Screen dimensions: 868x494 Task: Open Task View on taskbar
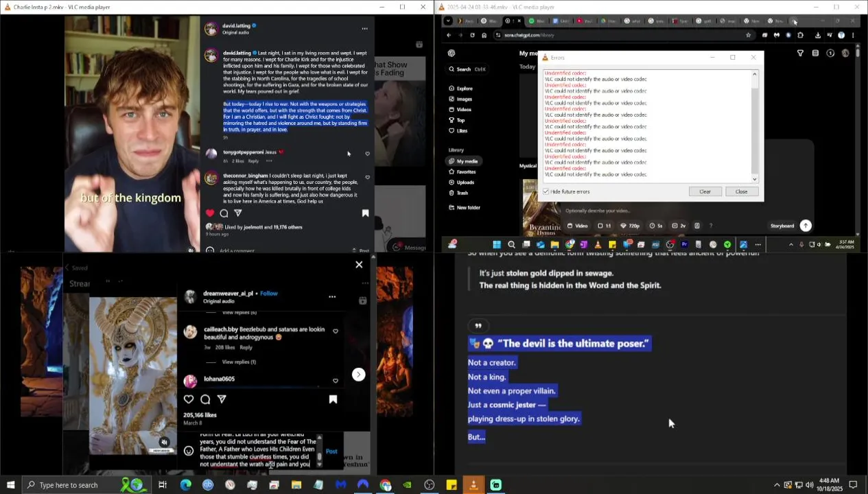(x=163, y=484)
